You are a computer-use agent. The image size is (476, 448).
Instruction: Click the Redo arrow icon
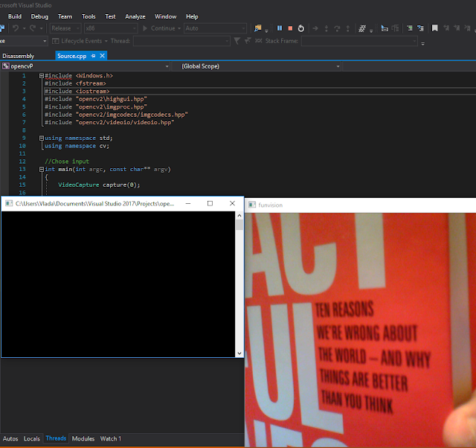pos(33,28)
